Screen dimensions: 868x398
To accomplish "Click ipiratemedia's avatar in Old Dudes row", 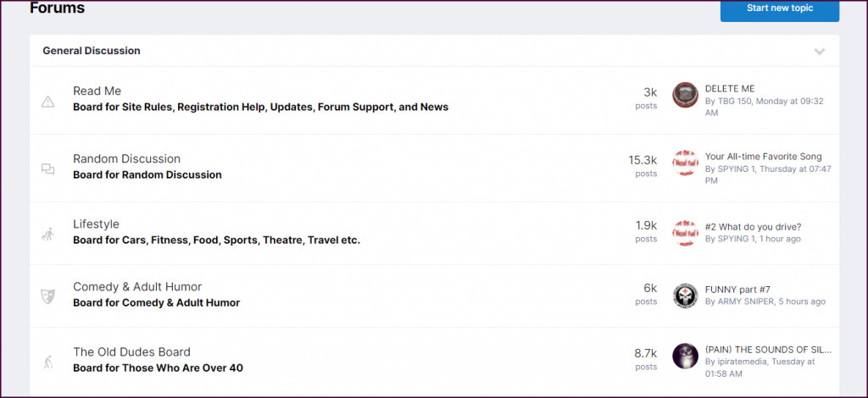I will (x=685, y=356).
